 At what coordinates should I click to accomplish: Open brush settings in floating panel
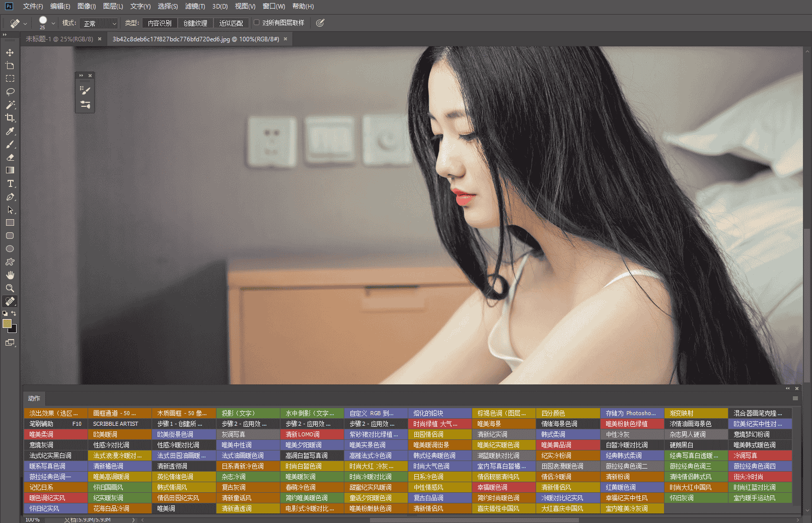click(85, 90)
